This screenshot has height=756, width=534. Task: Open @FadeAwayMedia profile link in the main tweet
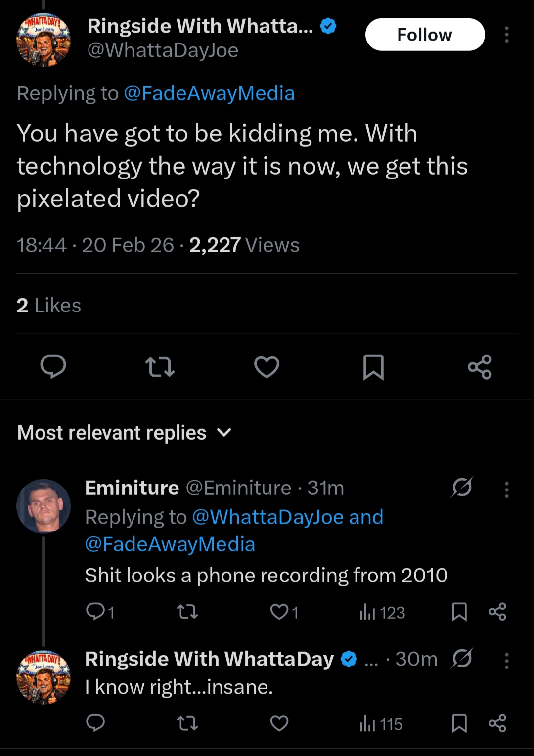pyautogui.click(x=209, y=93)
